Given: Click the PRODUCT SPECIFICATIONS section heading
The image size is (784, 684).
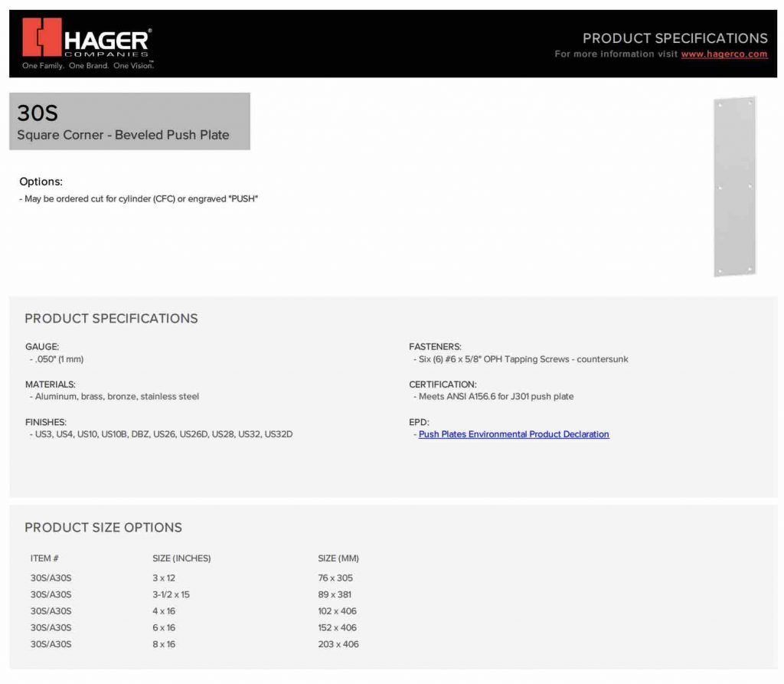Looking at the screenshot, I should tap(111, 319).
